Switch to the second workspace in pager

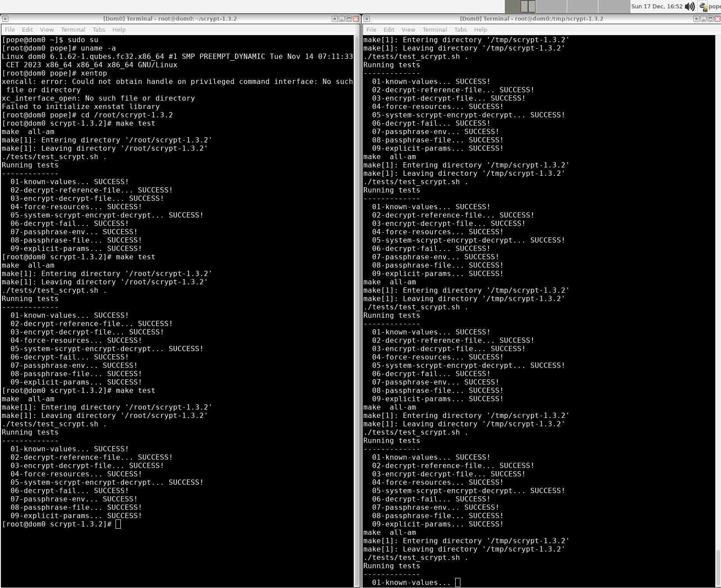551,7
